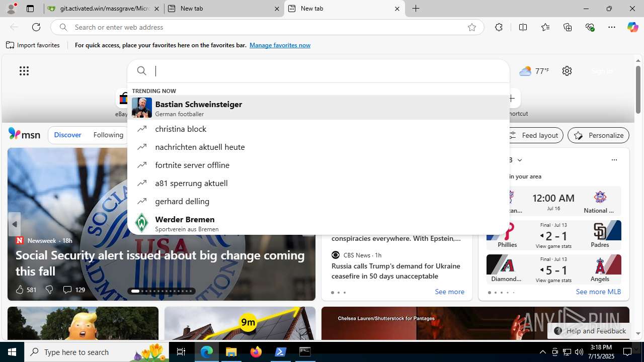Open Manage favorites now link
The height and width of the screenshot is (362, 644).
[280, 45]
